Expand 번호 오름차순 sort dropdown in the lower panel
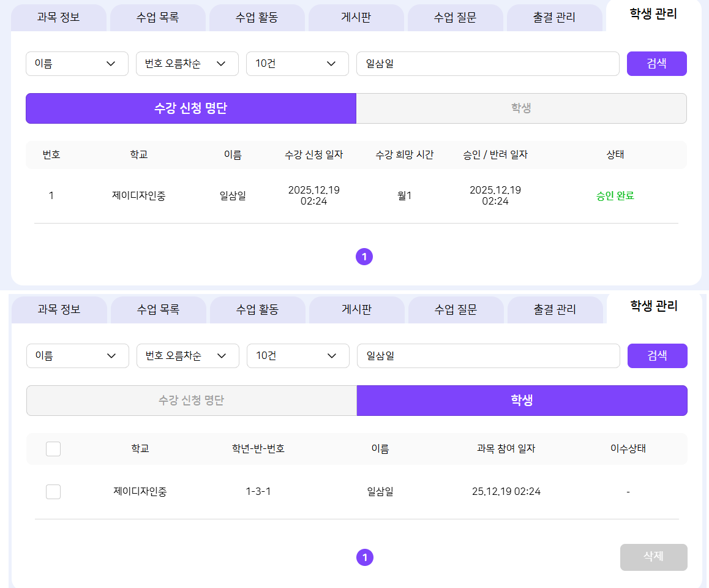The width and height of the screenshot is (709, 588). point(188,356)
